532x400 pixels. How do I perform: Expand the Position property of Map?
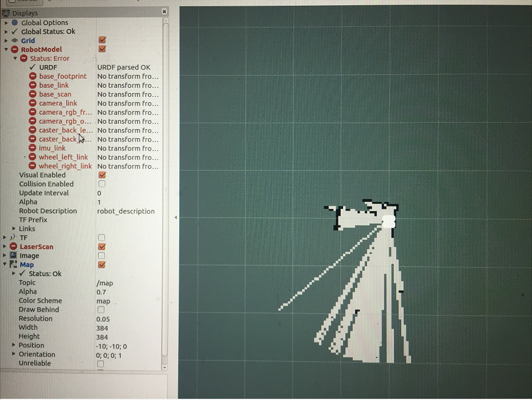(14, 345)
